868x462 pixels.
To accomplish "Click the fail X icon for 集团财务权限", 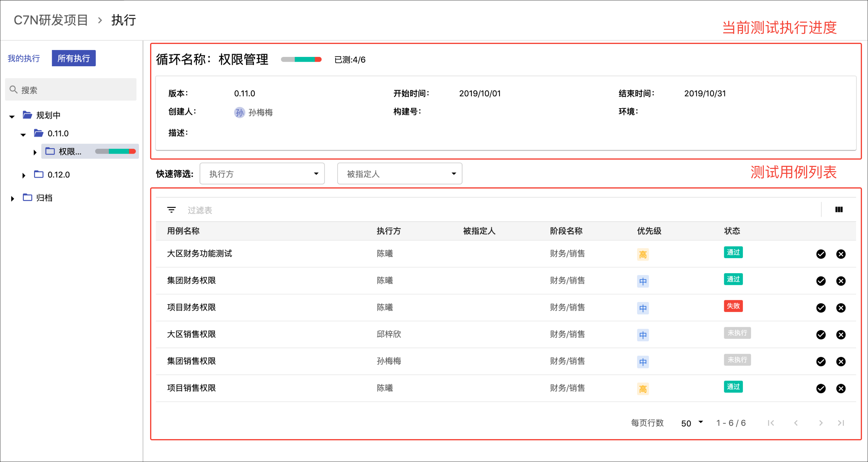I will 841,281.
